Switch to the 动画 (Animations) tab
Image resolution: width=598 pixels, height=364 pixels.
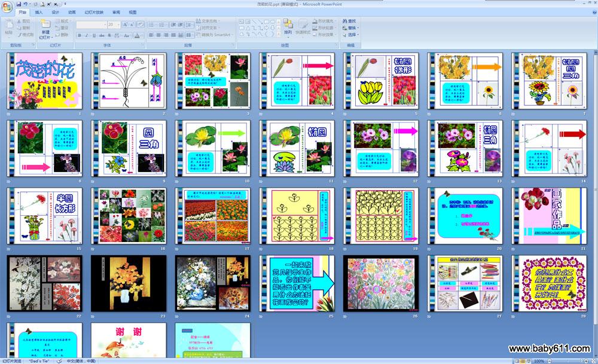click(x=72, y=12)
